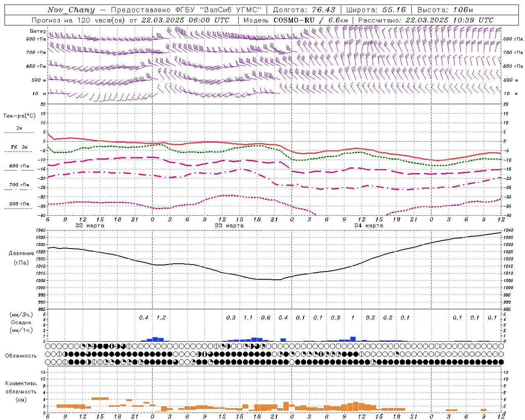Click the 'Td 2м' dew point legend entry
The width and height of the screenshot is (525, 420).
click(x=19, y=147)
